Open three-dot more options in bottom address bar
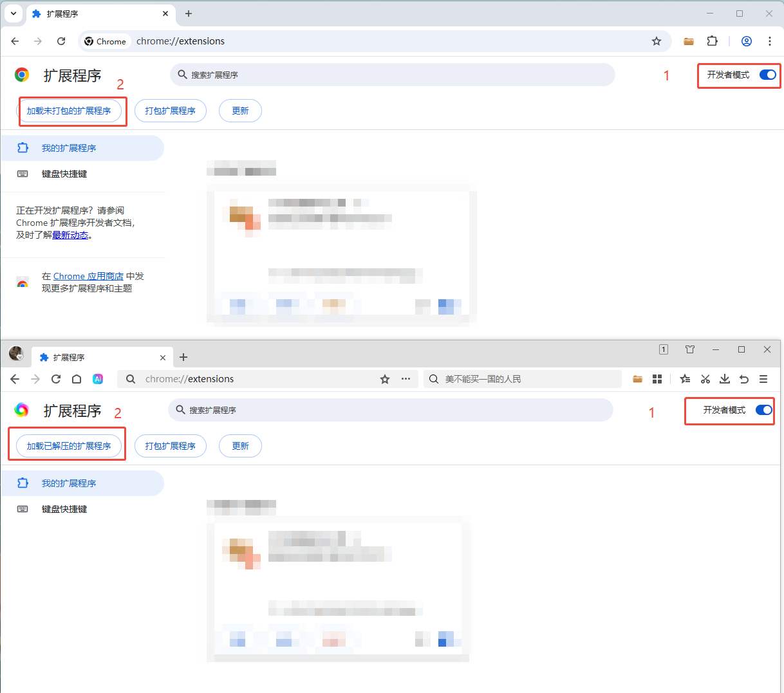784x693 pixels. tap(406, 379)
